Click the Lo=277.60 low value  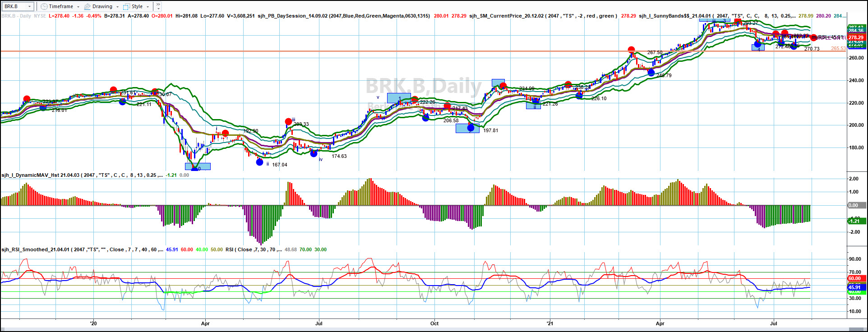[x=212, y=16]
